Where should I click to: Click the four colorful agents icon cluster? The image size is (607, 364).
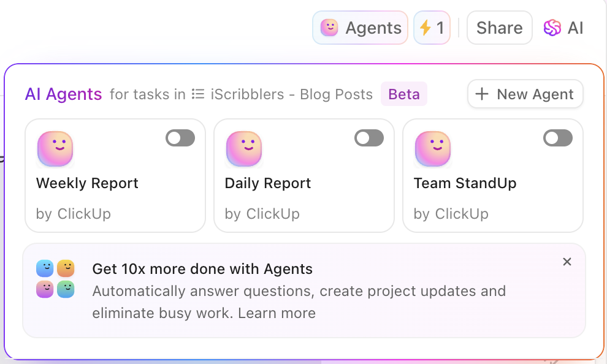(x=55, y=279)
